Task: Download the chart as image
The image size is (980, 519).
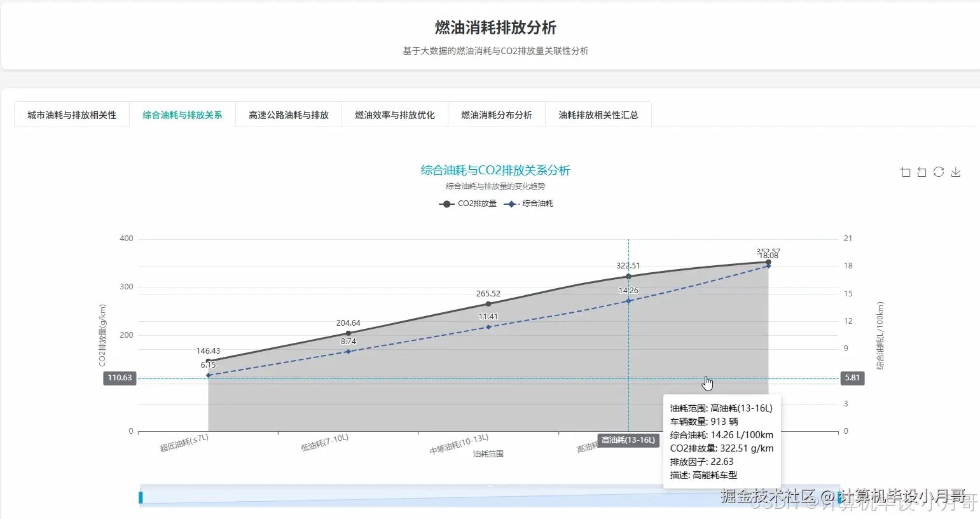Action: point(956,172)
